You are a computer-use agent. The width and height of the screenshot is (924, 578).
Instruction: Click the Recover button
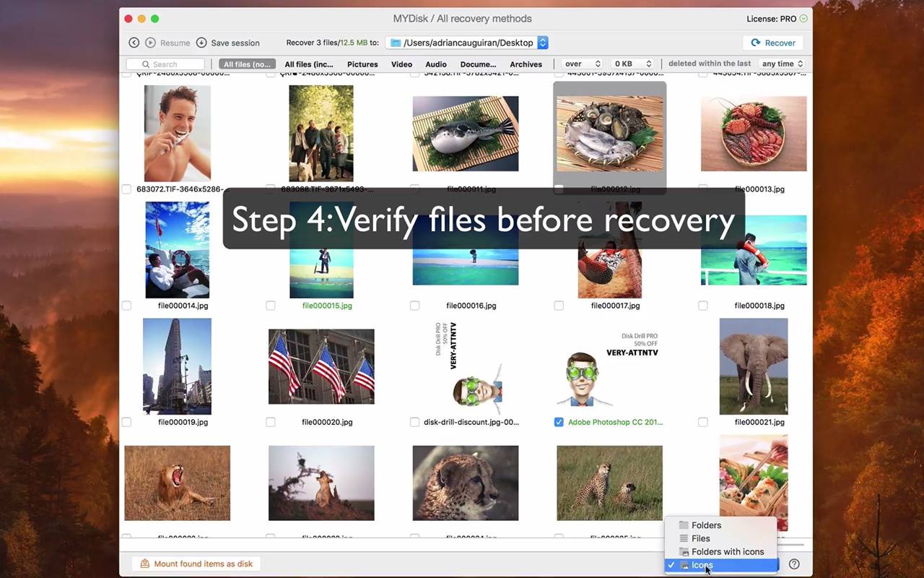(x=773, y=43)
